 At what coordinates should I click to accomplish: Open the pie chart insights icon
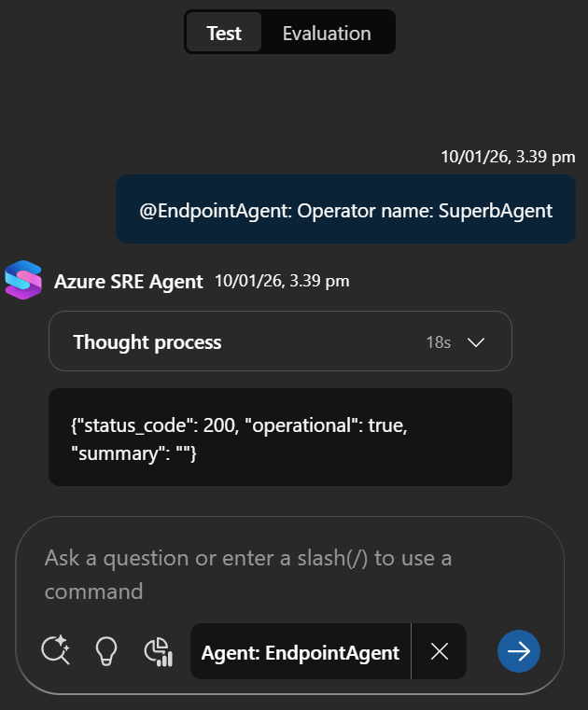pos(160,651)
